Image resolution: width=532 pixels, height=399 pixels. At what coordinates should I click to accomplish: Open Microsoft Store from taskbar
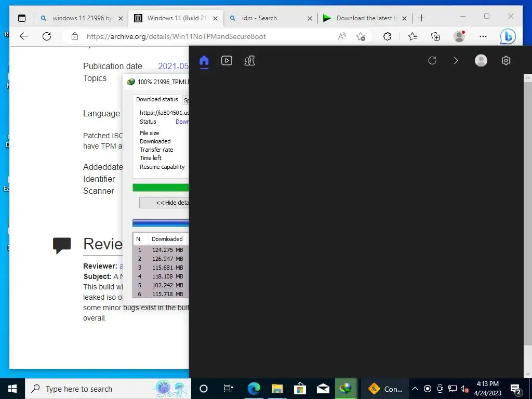[x=300, y=389]
